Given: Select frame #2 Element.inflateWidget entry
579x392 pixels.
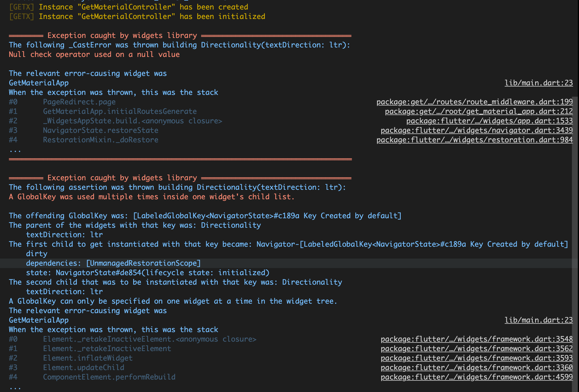Looking at the screenshot, I should [88, 358].
